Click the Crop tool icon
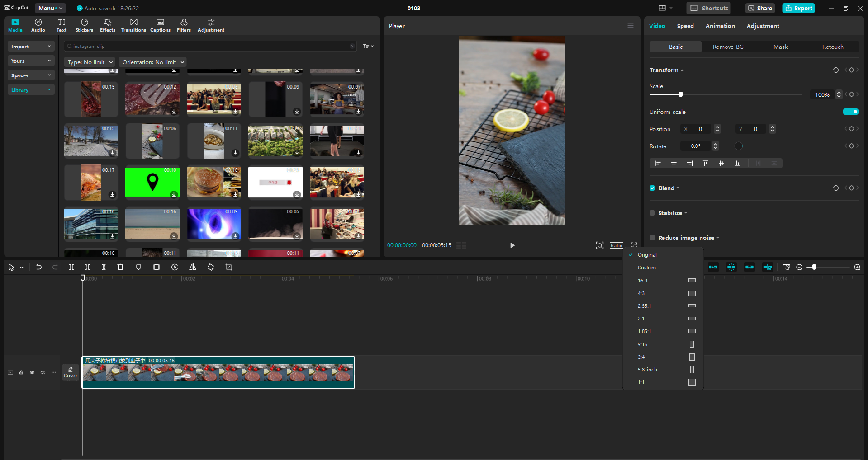 point(229,267)
